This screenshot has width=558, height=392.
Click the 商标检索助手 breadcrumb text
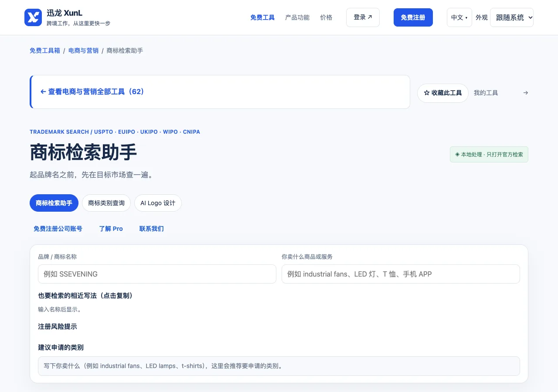[x=125, y=51]
